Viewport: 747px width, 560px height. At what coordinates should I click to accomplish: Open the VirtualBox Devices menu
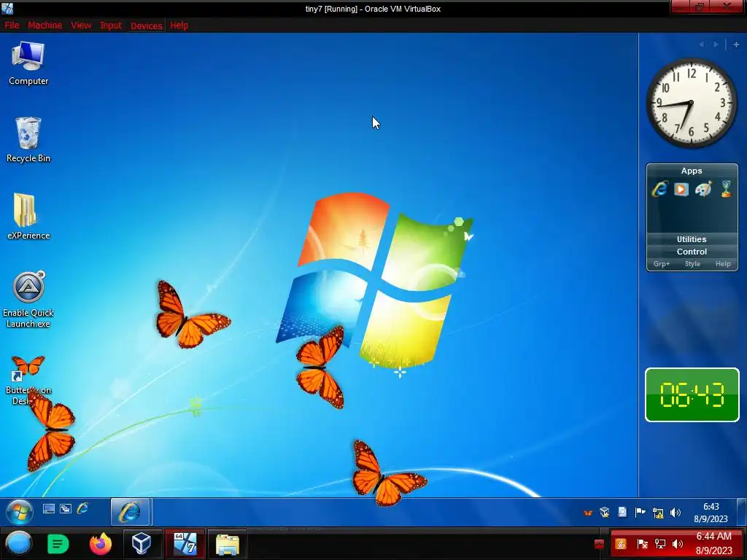click(x=146, y=26)
